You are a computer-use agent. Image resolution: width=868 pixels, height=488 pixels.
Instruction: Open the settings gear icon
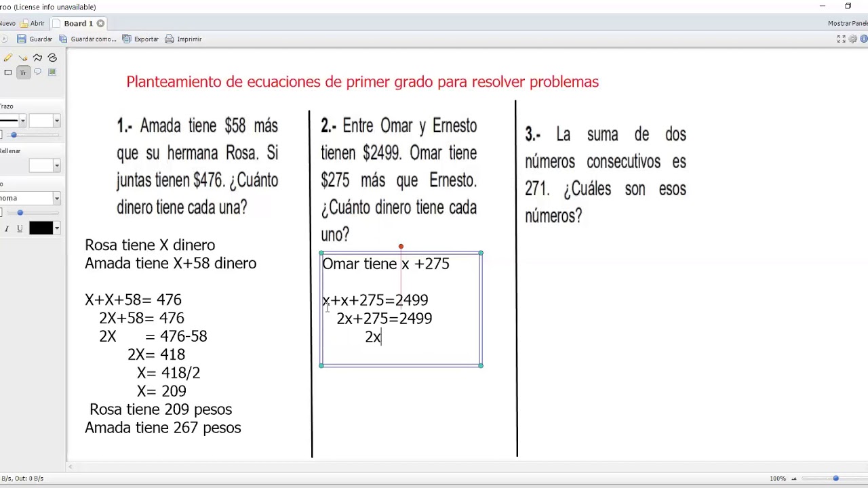click(x=853, y=39)
